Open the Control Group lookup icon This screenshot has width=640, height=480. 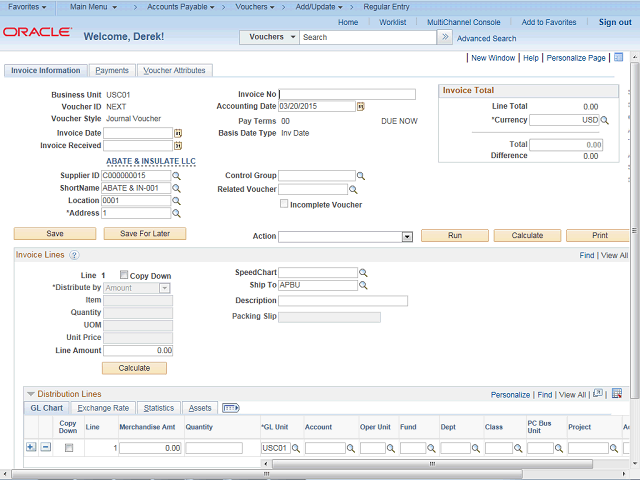pyautogui.click(x=363, y=176)
